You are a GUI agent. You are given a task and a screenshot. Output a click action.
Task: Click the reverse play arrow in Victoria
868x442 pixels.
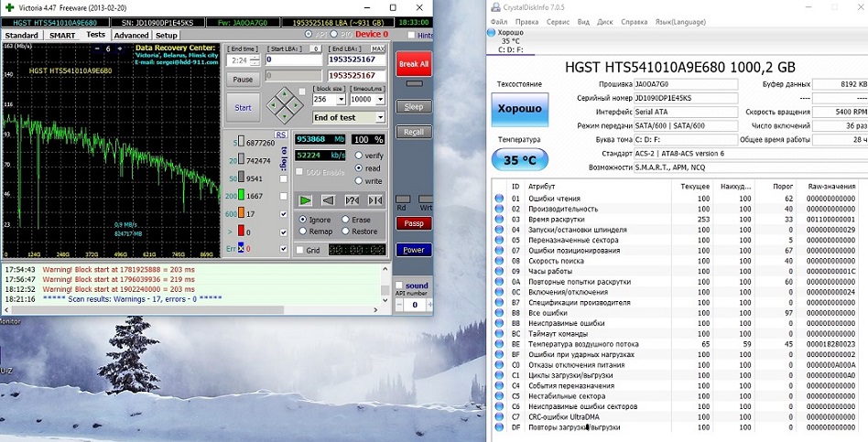click(x=329, y=200)
